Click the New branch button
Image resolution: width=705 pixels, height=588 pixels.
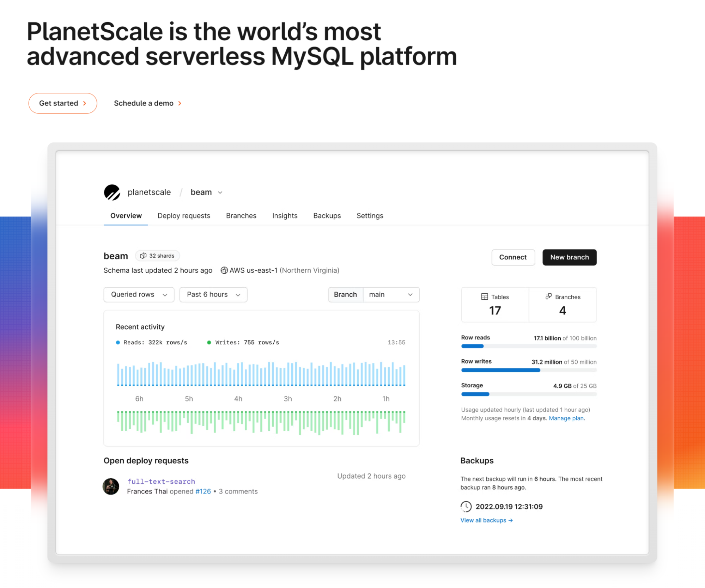click(569, 257)
